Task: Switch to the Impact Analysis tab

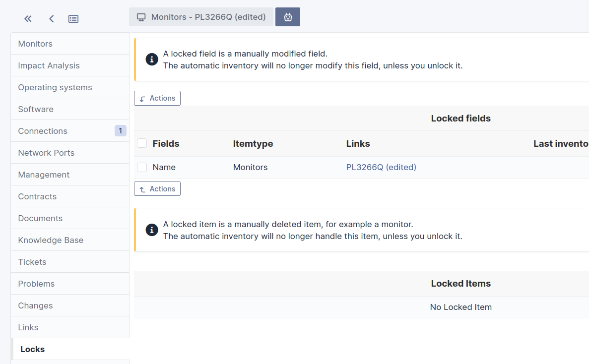Action: tap(70, 65)
